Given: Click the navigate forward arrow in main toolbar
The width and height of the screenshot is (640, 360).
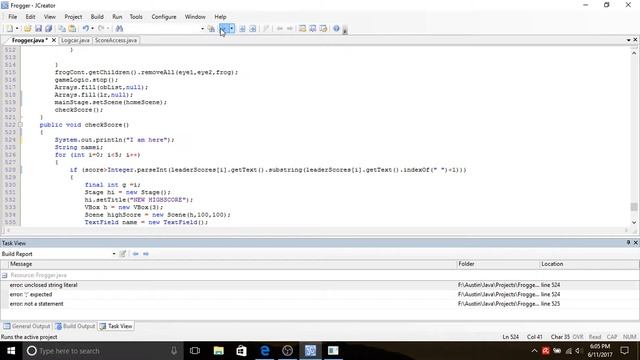Looking at the screenshot, I should [290, 29].
